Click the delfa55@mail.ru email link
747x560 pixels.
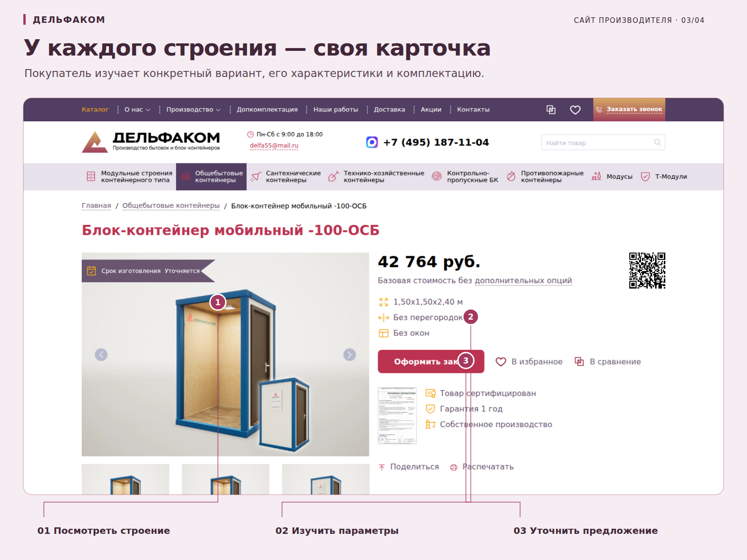[274, 146]
